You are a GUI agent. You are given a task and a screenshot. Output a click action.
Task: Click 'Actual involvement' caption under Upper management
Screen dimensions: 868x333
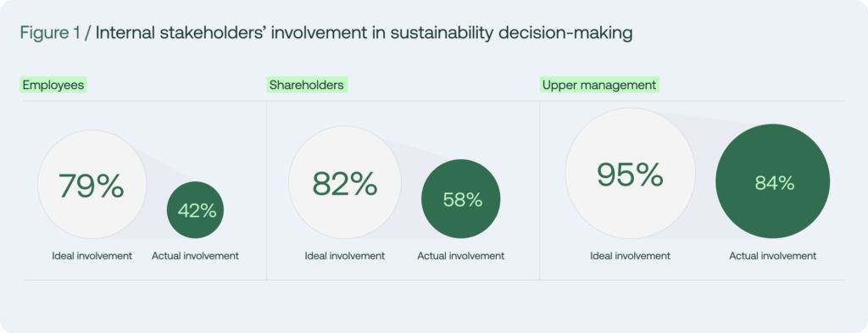773,256
